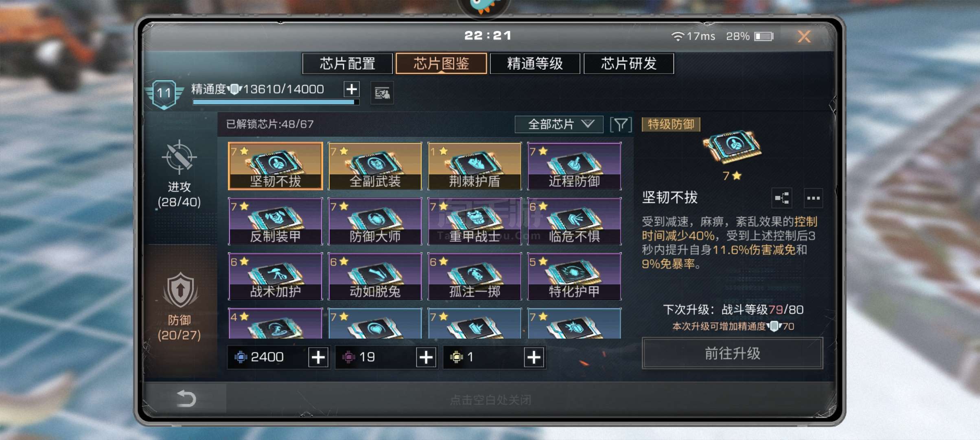Open the 精通等级 tab
This screenshot has width=980, height=440.
[x=535, y=64]
